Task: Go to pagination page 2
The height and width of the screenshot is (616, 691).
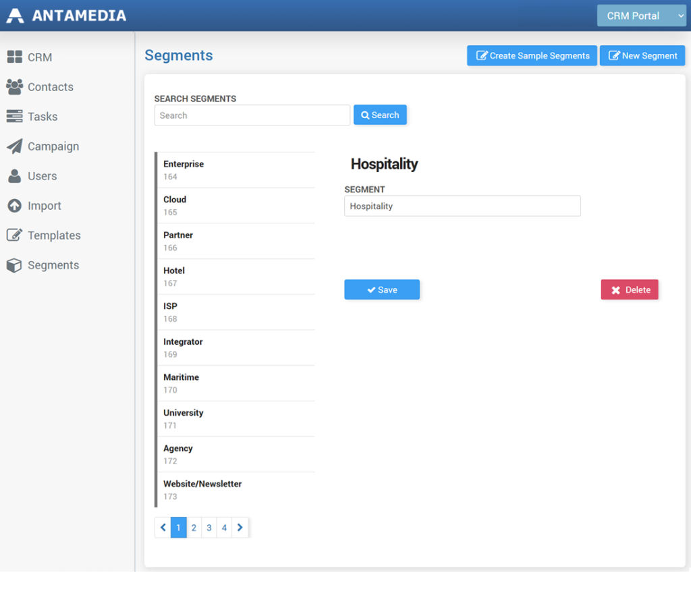Action: click(x=194, y=528)
